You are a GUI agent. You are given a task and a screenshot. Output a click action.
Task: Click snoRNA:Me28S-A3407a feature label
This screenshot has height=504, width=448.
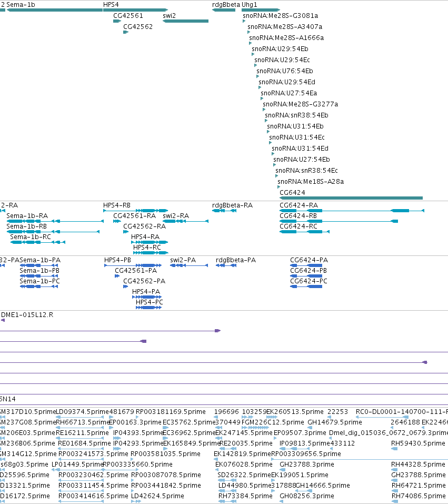(x=285, y=27)
